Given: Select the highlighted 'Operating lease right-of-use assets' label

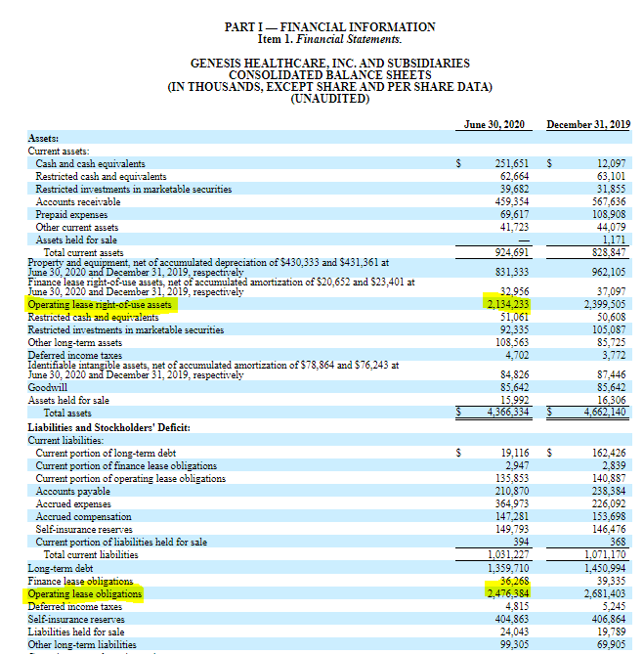Looking at the screenshot, I should pos(100,304).
